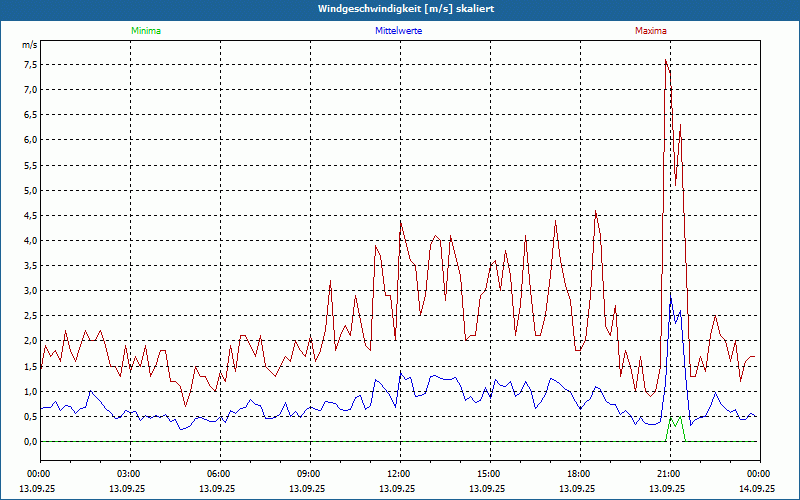Click the 4,5 y-axis value

(x=31, y=215)
